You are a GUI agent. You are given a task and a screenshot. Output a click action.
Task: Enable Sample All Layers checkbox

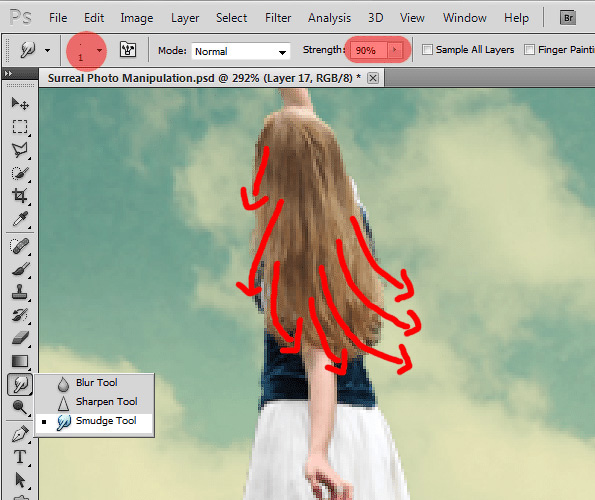[x=427, y=50]
